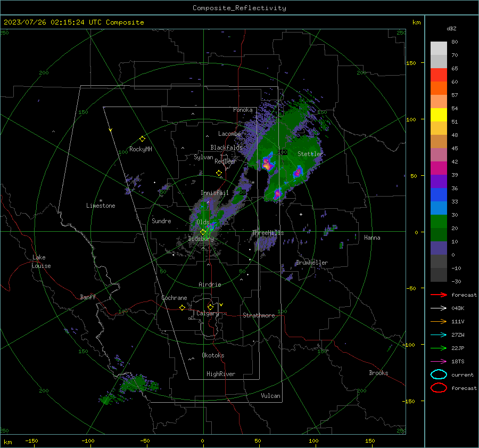Click the Lake Louise label
This screenshot has width=479, height=448.
pyautogui.click(x=41, y=262)
